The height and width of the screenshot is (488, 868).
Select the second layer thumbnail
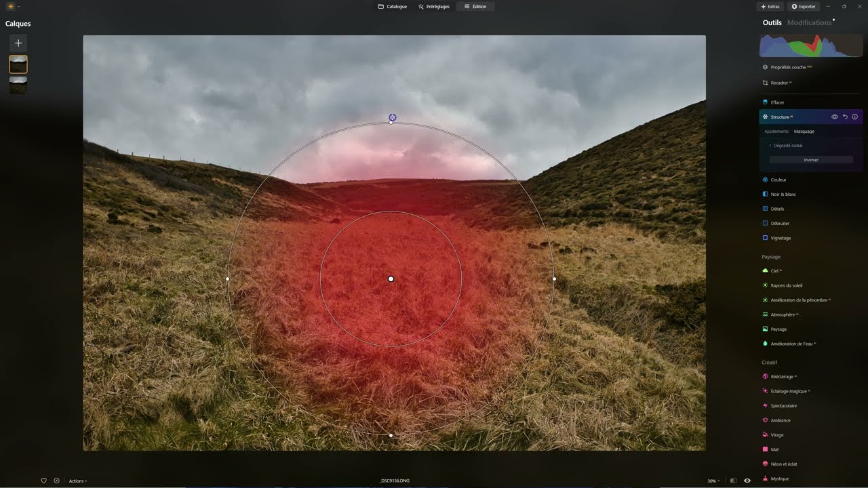pyautogui.click(x=18, y=85)
